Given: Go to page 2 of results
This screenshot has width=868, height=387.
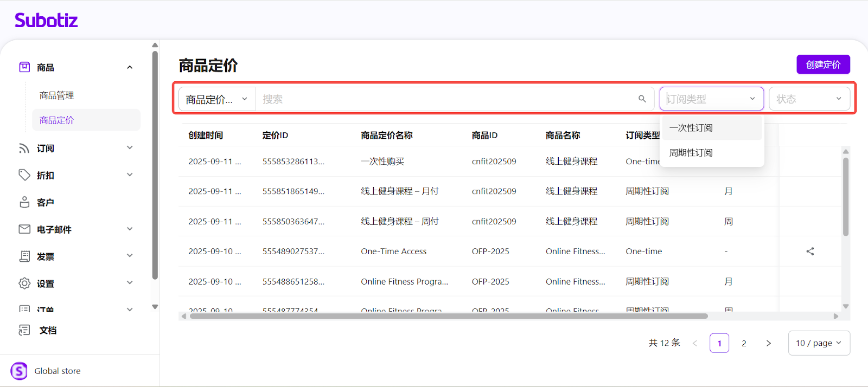Looking at the screenshot, I should coord(744,343).
